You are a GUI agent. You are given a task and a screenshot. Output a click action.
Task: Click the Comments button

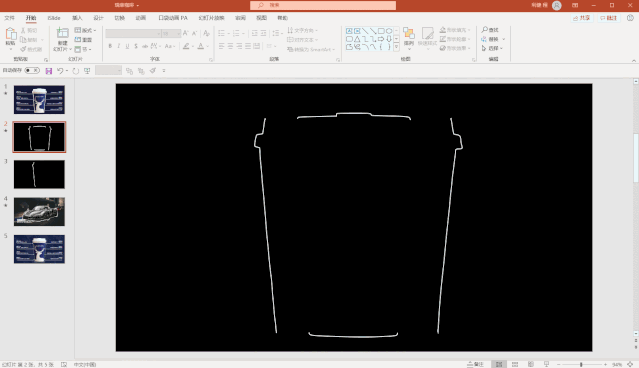point(608,18)
